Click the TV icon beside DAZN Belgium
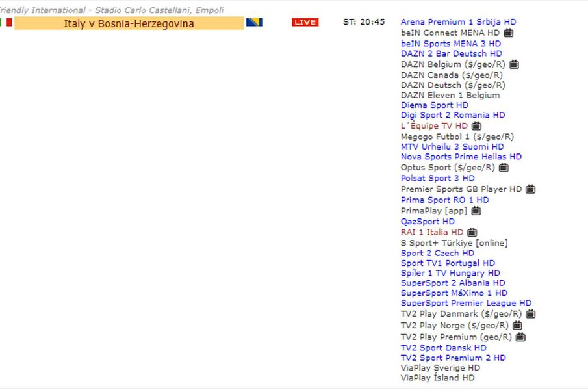The height and width of the screenshot is (392, 588). pyautogui.click(x=514, y=64)
